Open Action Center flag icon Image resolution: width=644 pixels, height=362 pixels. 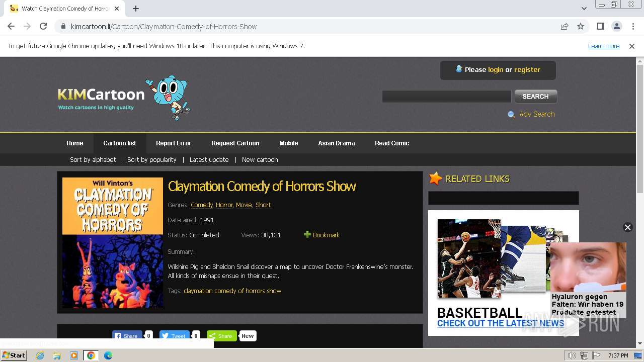pyautogui.click(x=596, y=355)
